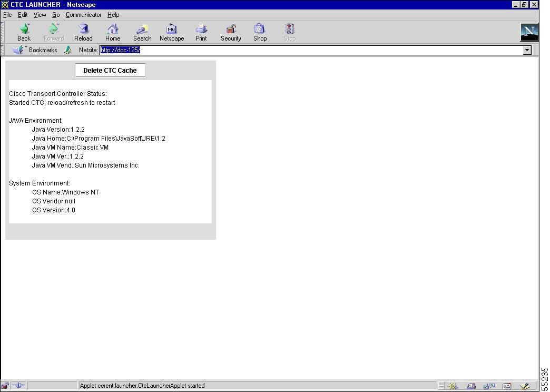Restore down the Netscape window
The height and width of the screenshot is (392, 550).
pos(524,5)
